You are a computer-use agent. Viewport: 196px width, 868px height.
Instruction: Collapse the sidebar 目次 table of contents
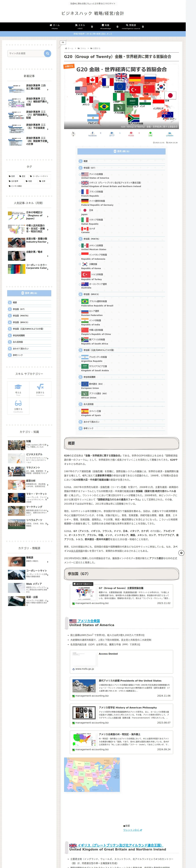(x=29, y=293)
